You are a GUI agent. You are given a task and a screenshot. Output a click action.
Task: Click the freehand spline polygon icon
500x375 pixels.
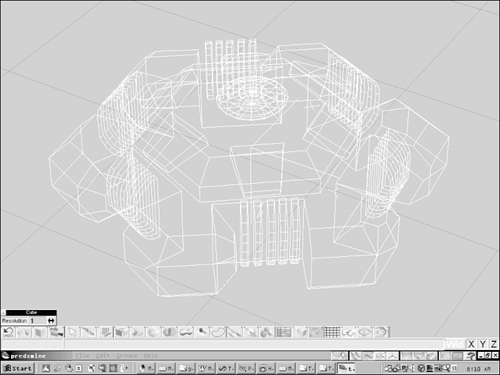218,332
